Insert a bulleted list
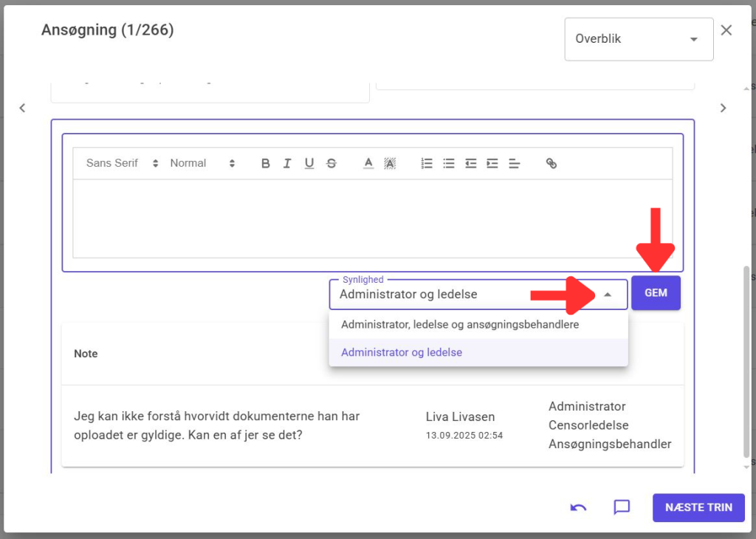This screenshot has width=756, height=539. click(x=449, y=163)
